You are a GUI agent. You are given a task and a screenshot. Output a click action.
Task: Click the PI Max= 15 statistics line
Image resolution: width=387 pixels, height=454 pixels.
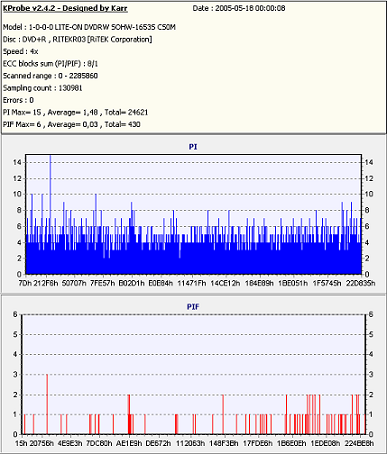(75, 112)
